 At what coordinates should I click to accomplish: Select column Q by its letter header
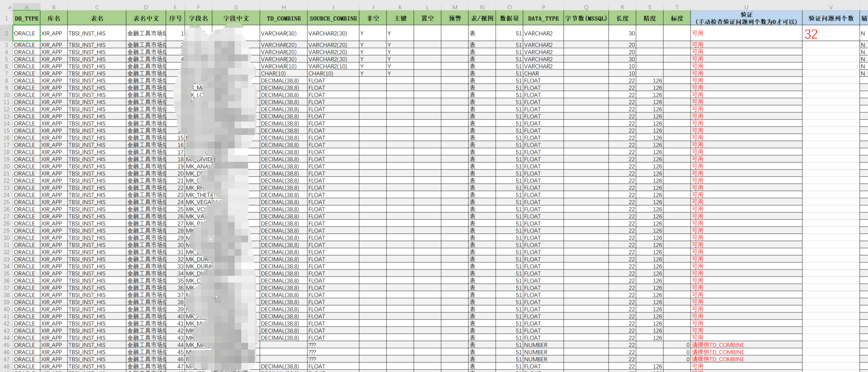586,7
